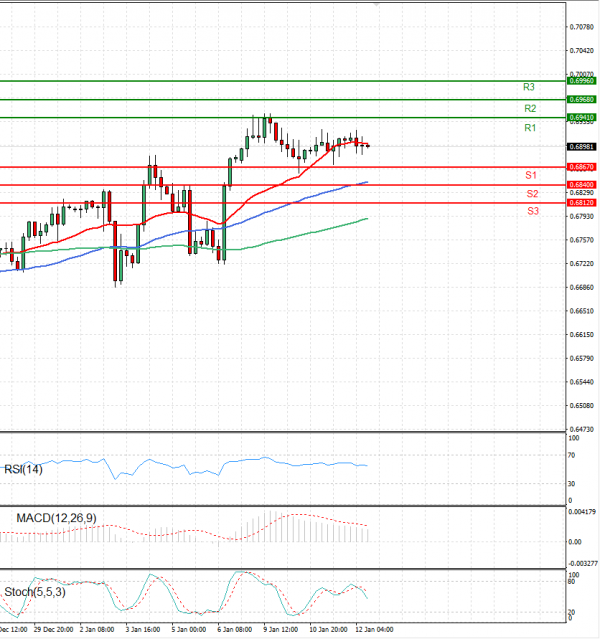600x639 pixels.
Task: Select the green 0.69410 price tag
Action: click(582, 117)
